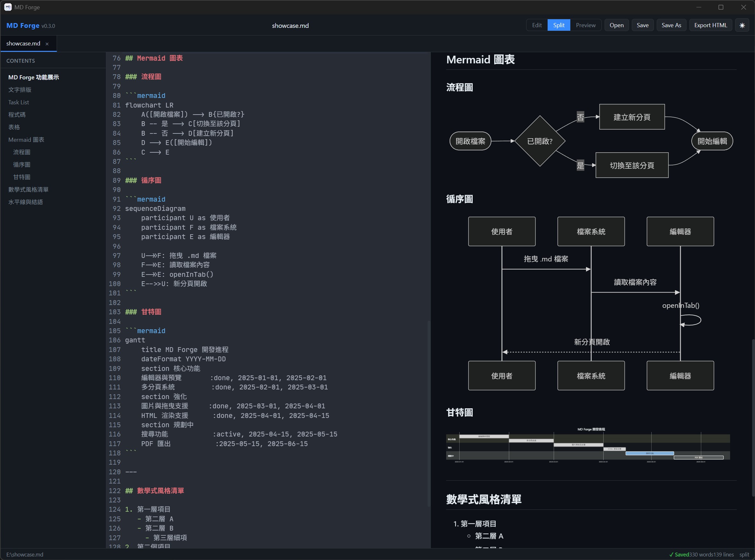Image resolution: width=755 pixels, height=560 pixels.
Task: Click the '## 數學式風格清單' source heading line
Action: 155,491
